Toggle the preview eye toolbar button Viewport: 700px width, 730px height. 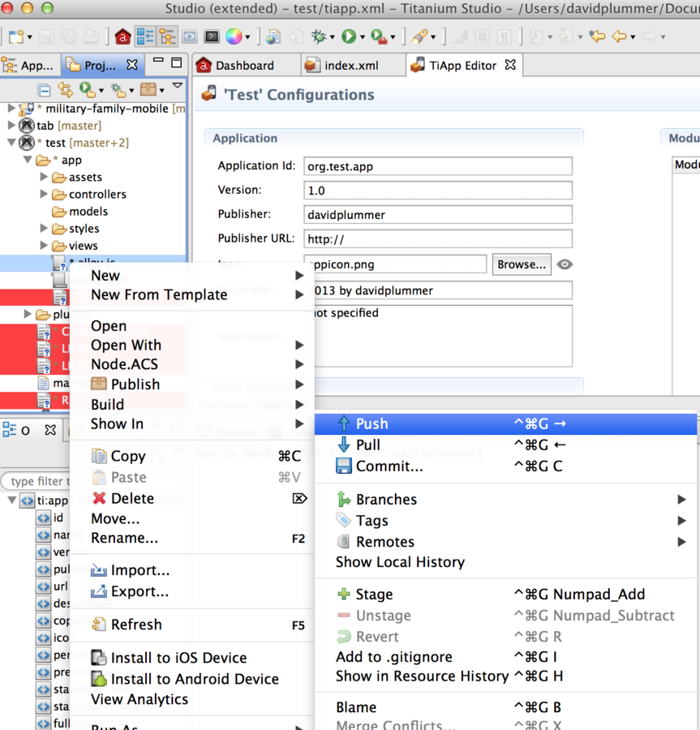(190, 36)
